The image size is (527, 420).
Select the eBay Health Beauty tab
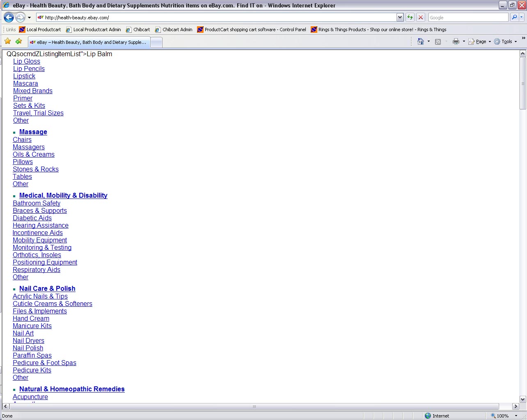coord(89,42)
